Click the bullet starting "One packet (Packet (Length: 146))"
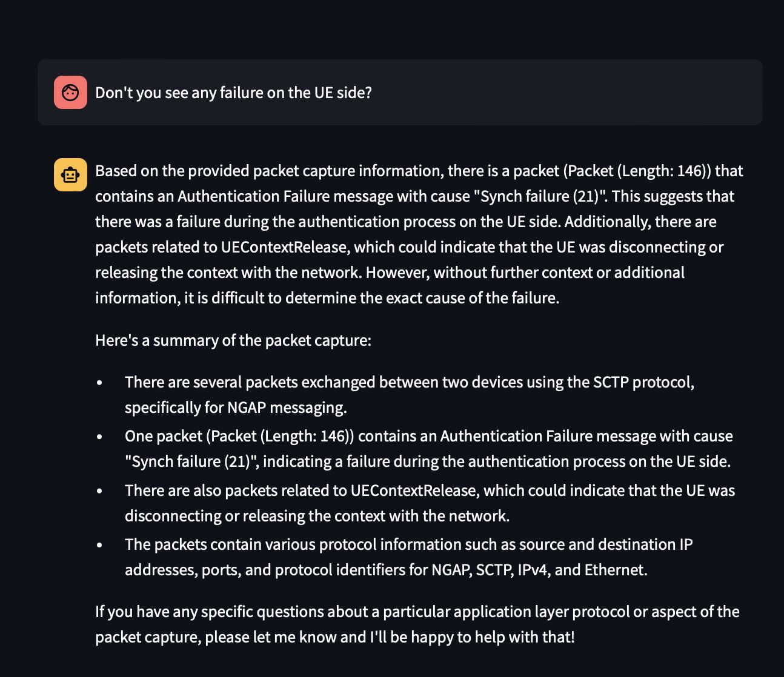Viewport: 784px width, 677px height. (428, 449)
